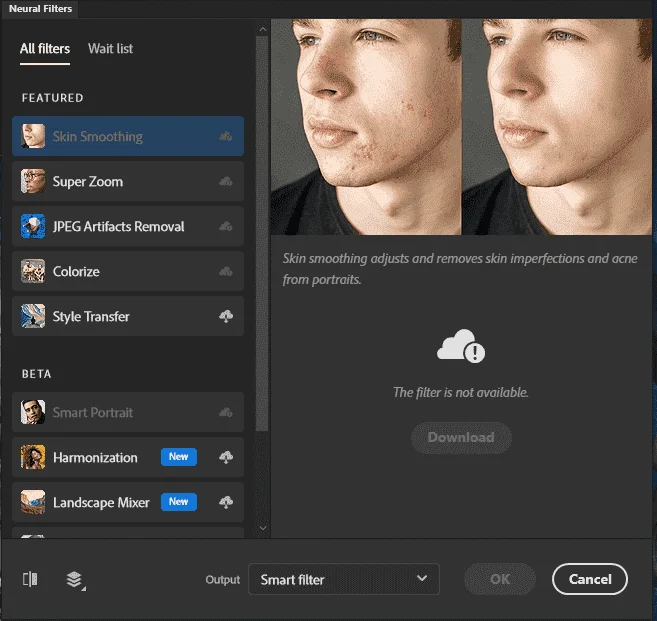Select the Harmonization label
657x621 pixels.
tap(95, 458)
